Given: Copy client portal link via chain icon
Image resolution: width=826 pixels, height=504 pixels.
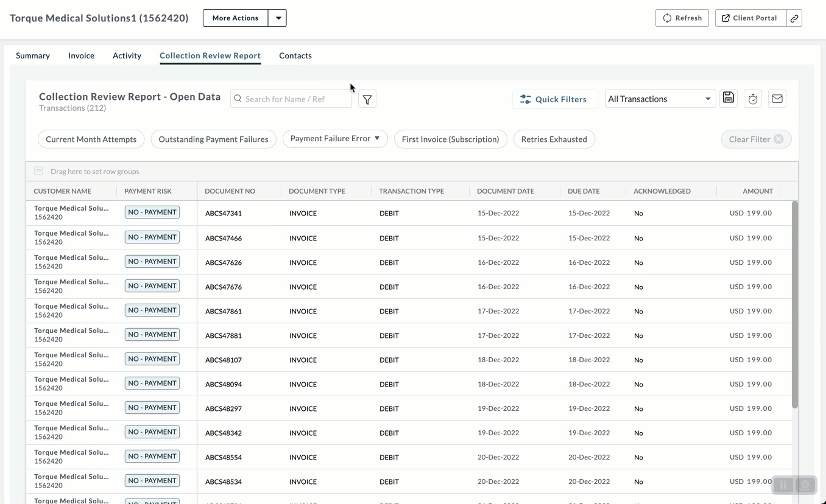Looking at the screenshot, I should [794, 18].
